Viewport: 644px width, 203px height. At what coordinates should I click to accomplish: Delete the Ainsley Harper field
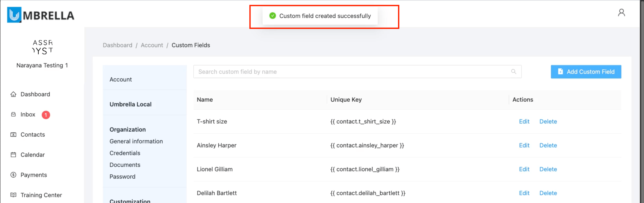point(548,146)
